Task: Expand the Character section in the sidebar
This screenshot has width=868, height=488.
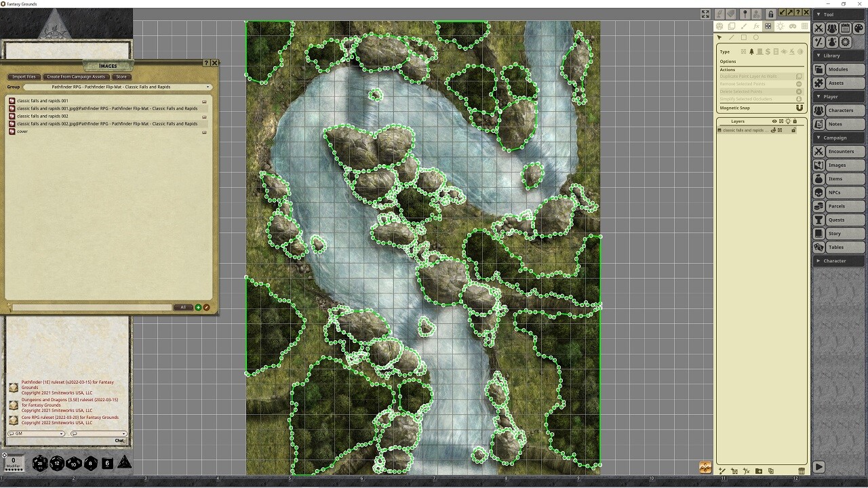Action: point(818,261)
